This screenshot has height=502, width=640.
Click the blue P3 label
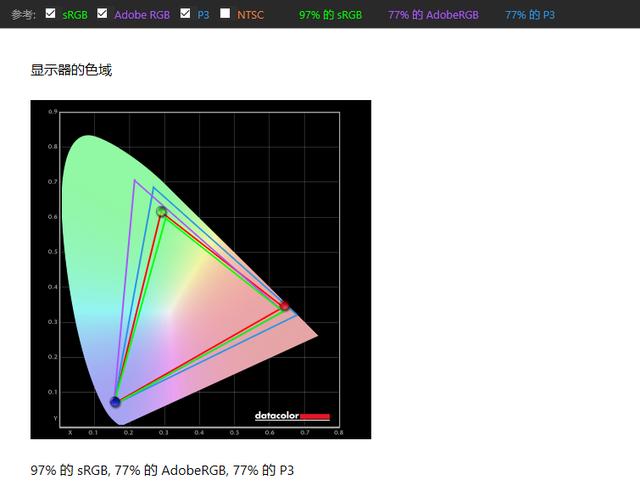click(203, 15)
